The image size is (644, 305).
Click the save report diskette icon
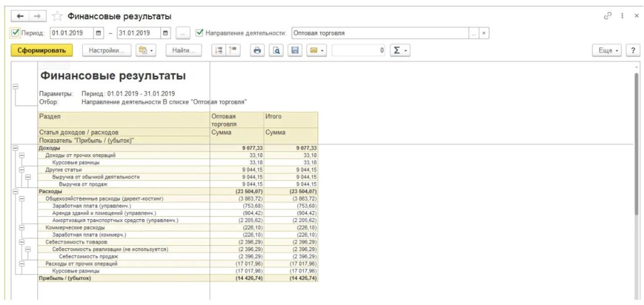click(295, 51)
